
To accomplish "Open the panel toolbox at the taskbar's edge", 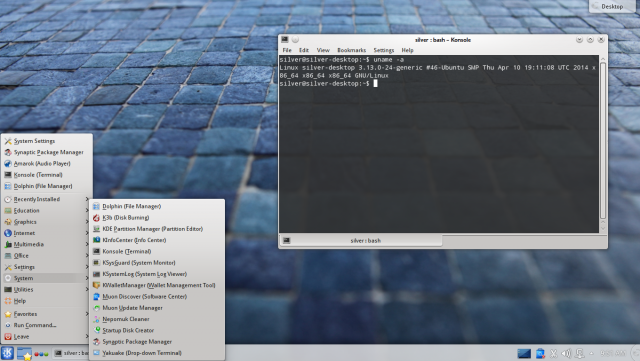I will (635, 353).
